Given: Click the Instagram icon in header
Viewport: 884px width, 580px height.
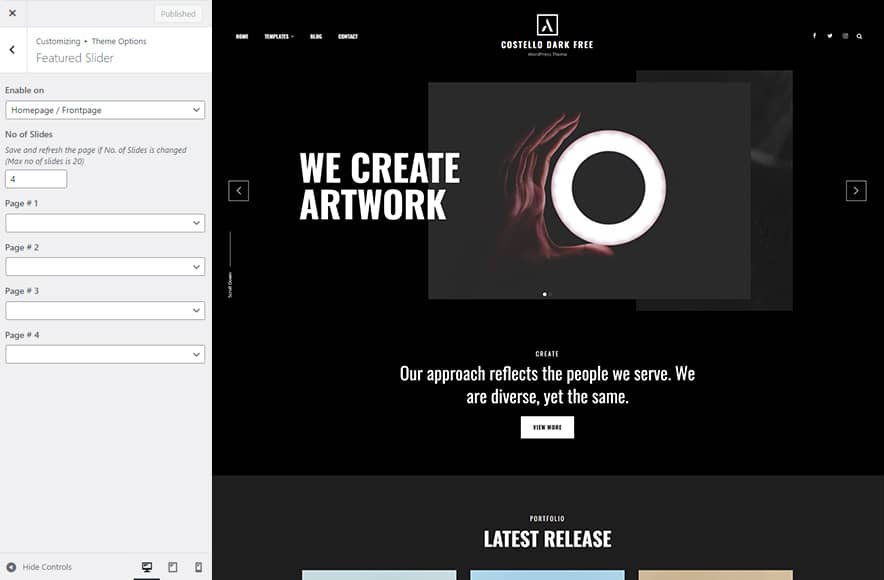Looking at the screenshot, I should coord(845,36).
